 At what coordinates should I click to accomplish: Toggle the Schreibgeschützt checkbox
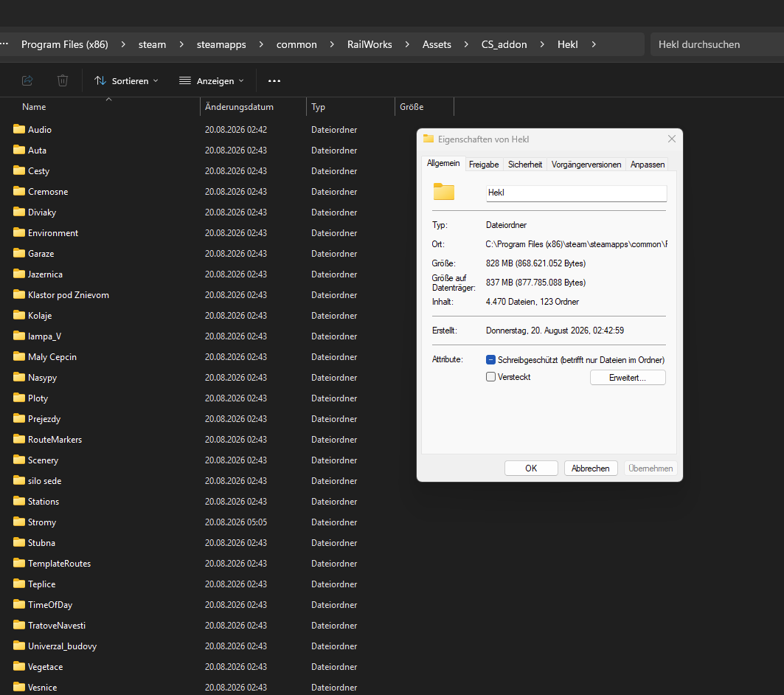490,359
